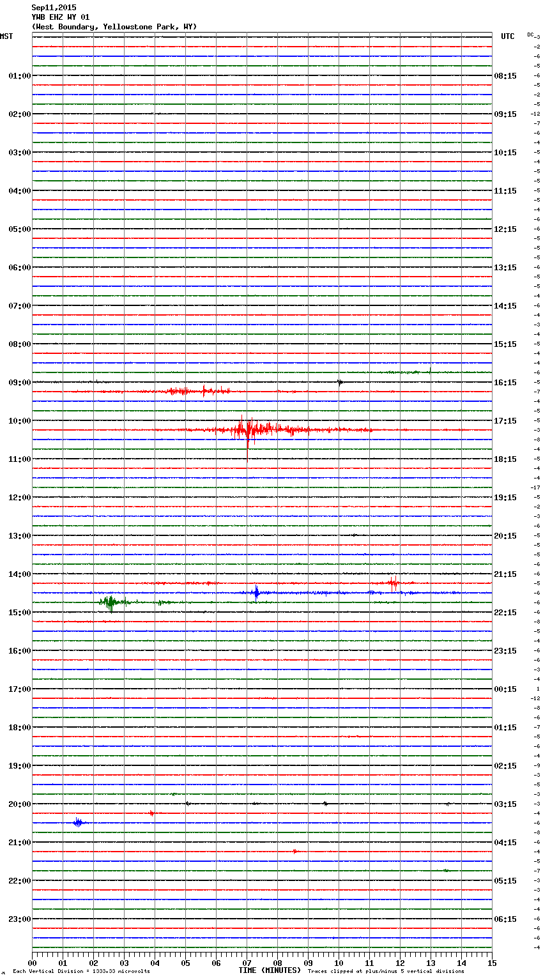Click the '-17' DC offset value
This screenshot has height=980, width=543.
pyautogui.click(x=535, y=487)
